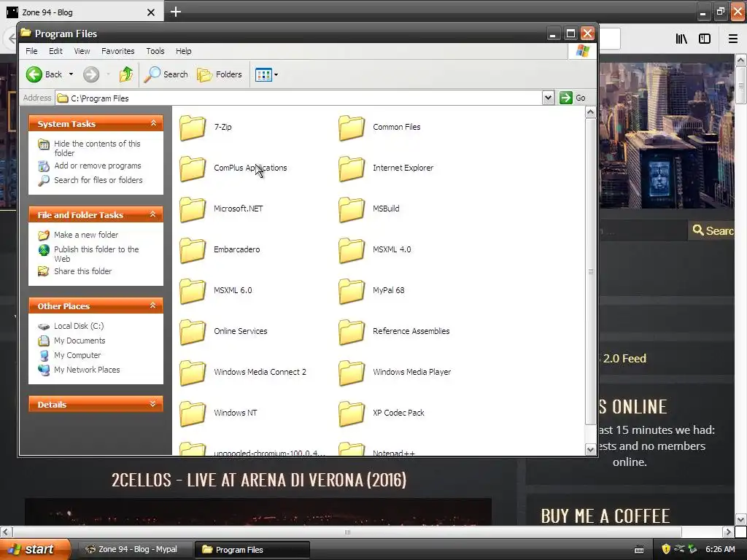Screen dimensions: 747x560
Task: Toggle the Folders pane button
Action: point(220,74)
